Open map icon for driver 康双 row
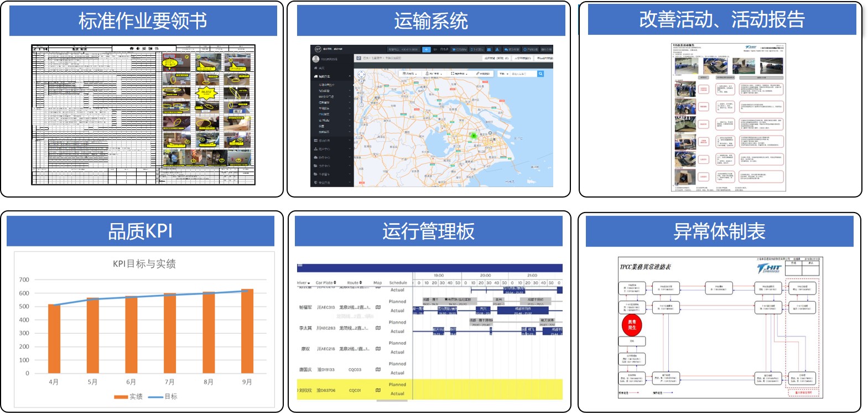 point(378,349)
